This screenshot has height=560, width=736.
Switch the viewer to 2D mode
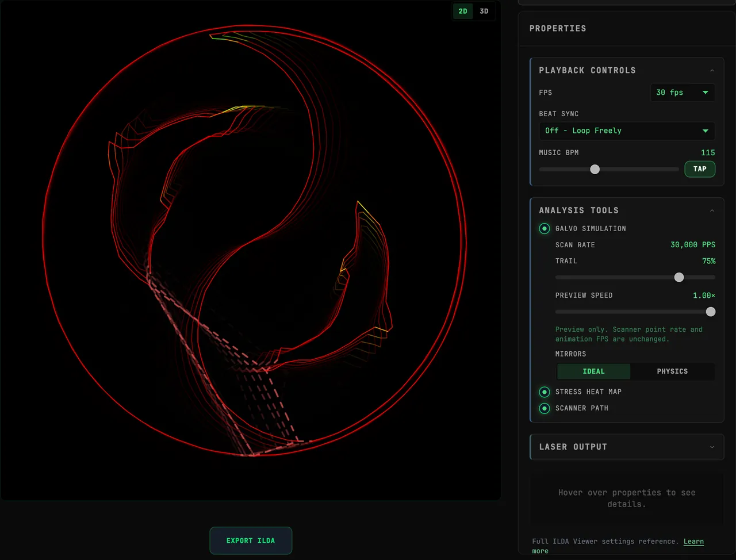[463, 11]
